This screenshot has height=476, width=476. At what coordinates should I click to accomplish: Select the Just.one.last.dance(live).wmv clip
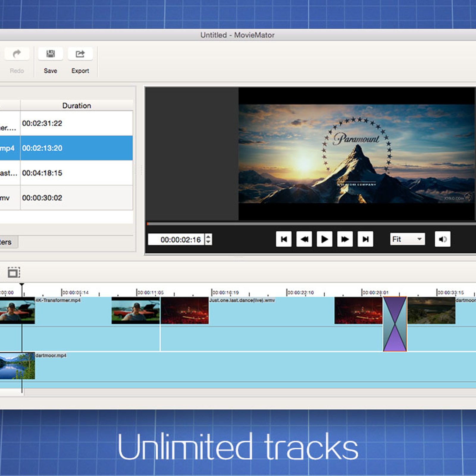(271, 324)
